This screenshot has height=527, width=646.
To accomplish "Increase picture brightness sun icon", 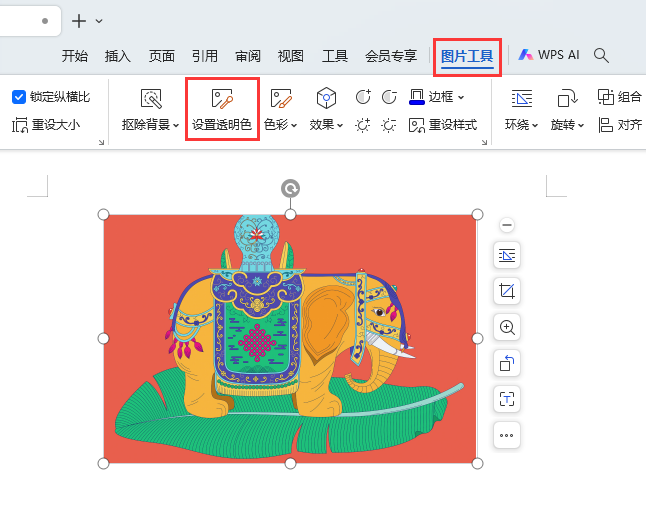I will [363, 125].
